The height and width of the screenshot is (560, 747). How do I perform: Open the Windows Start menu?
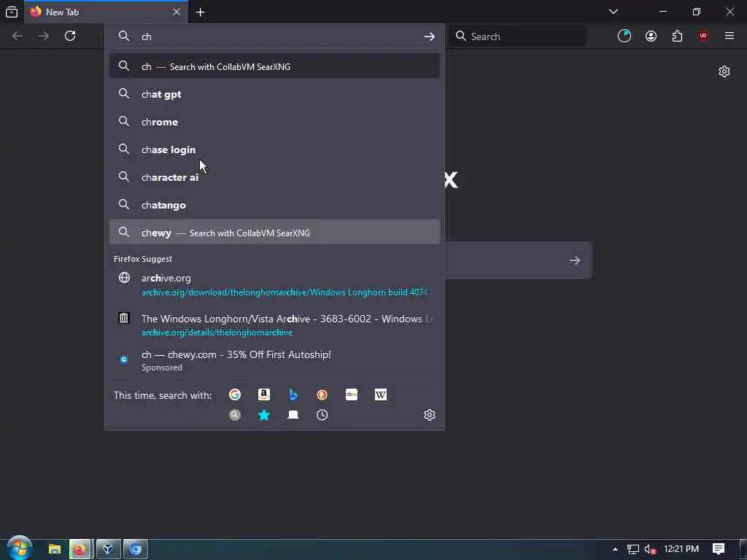19,548
